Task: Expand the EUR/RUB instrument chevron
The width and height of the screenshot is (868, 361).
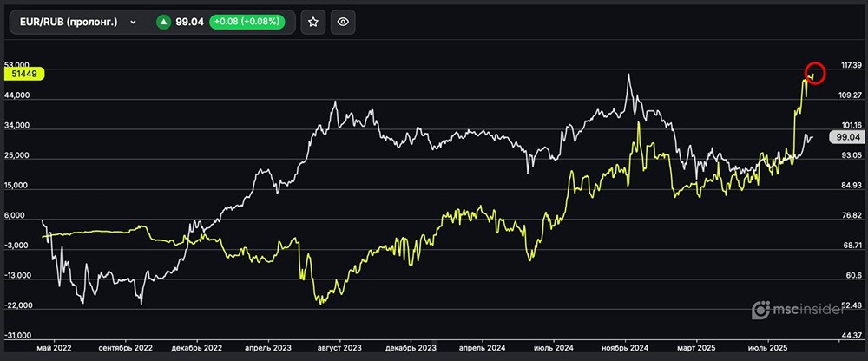Action: 133,23
